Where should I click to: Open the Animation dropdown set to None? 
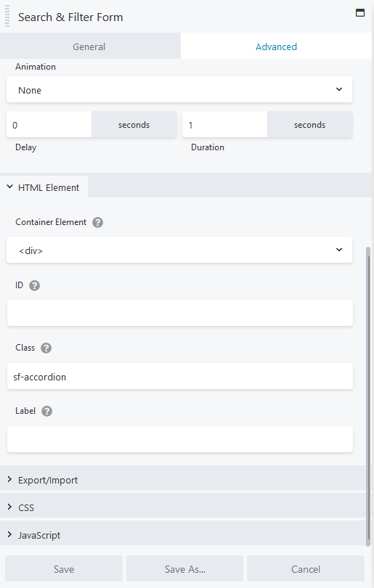tap(179, 89)
